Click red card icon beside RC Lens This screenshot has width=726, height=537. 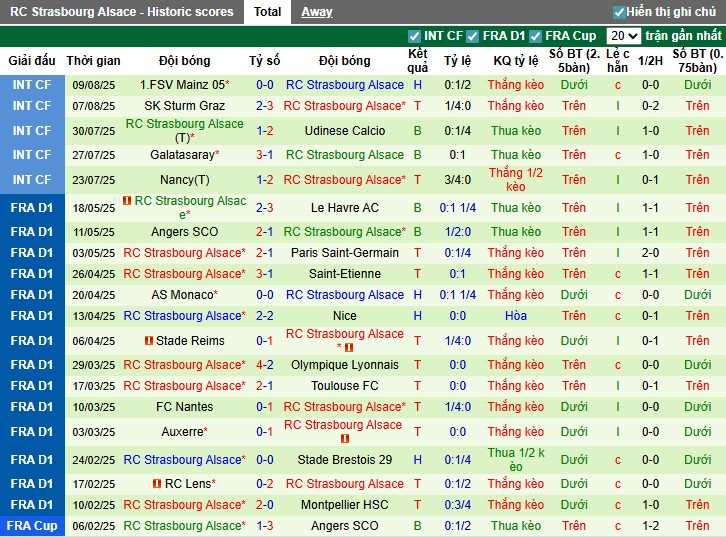(x=157, y=484)
